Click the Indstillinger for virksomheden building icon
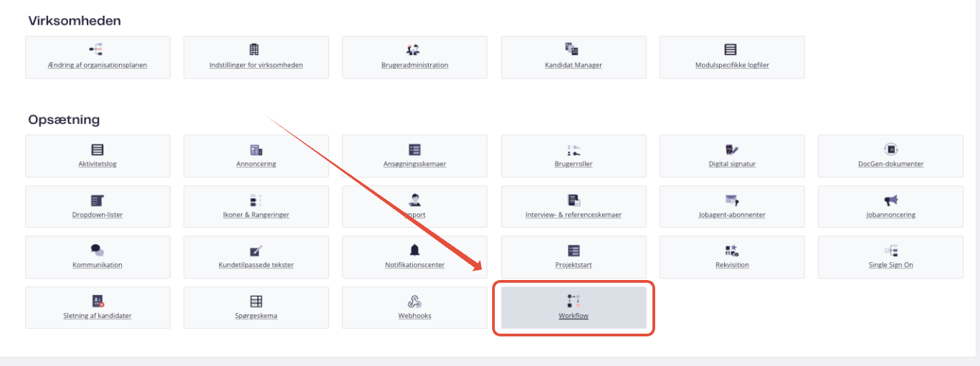Viewport: 980px width, 366px height. [256, 50]
